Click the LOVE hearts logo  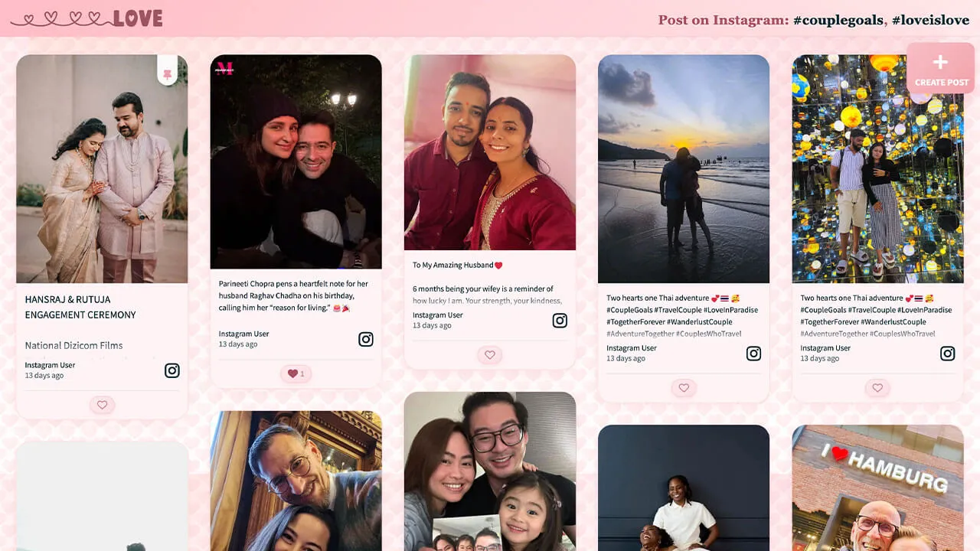point(87,18)
